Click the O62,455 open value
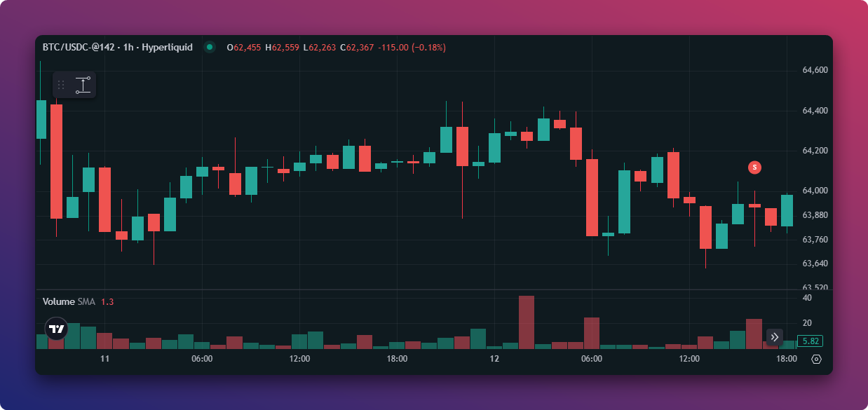The height and width of the screenshot is (410, 868). click(x=244, y=48)
